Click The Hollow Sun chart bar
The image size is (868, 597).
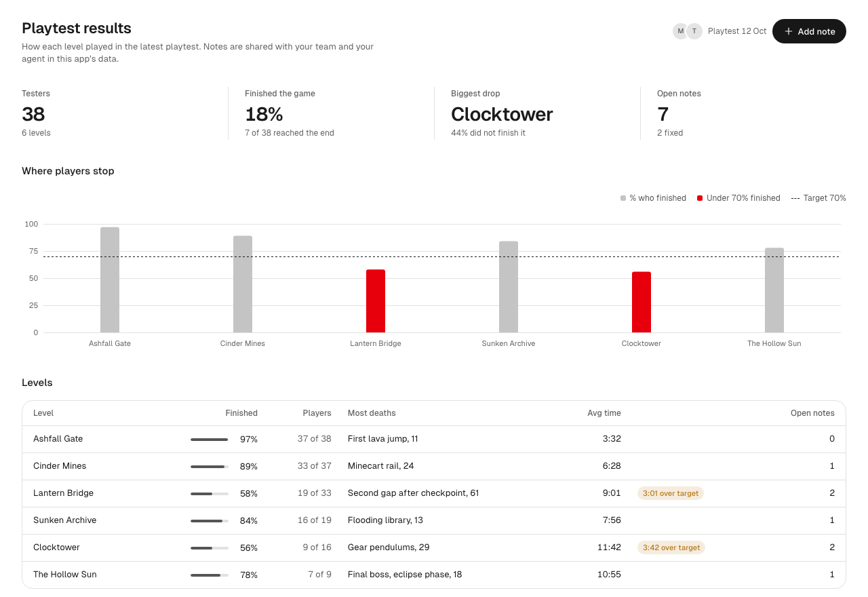pos(774,290)
